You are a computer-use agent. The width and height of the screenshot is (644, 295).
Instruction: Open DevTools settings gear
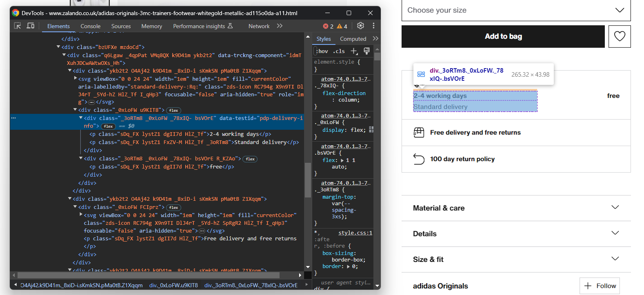(x=360, y=26)
